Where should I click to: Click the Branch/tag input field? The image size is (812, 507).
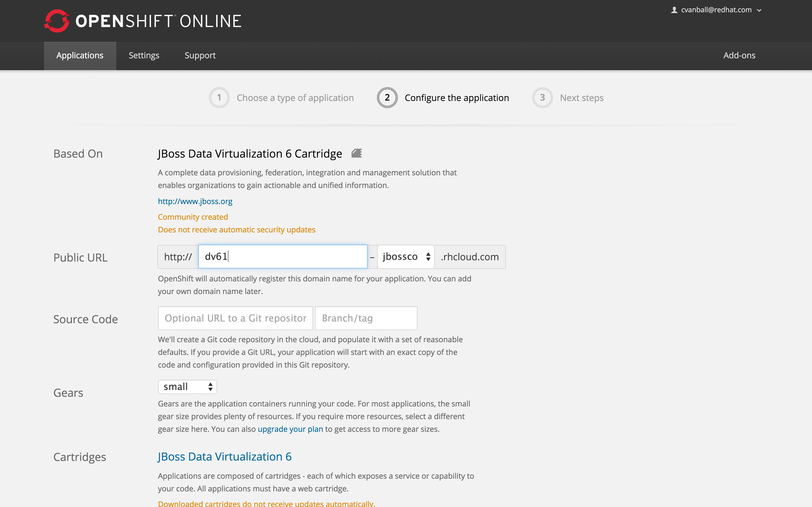click(366, 318)
